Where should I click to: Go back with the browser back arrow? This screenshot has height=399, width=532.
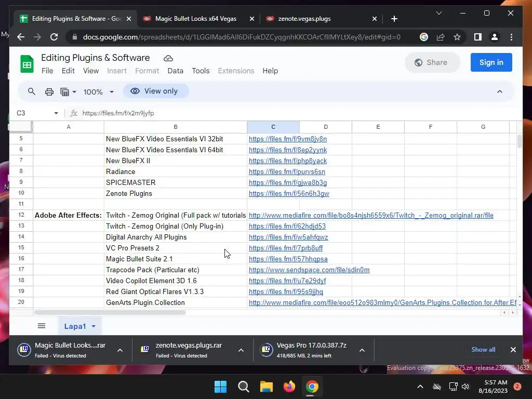[x=21, y=37]
